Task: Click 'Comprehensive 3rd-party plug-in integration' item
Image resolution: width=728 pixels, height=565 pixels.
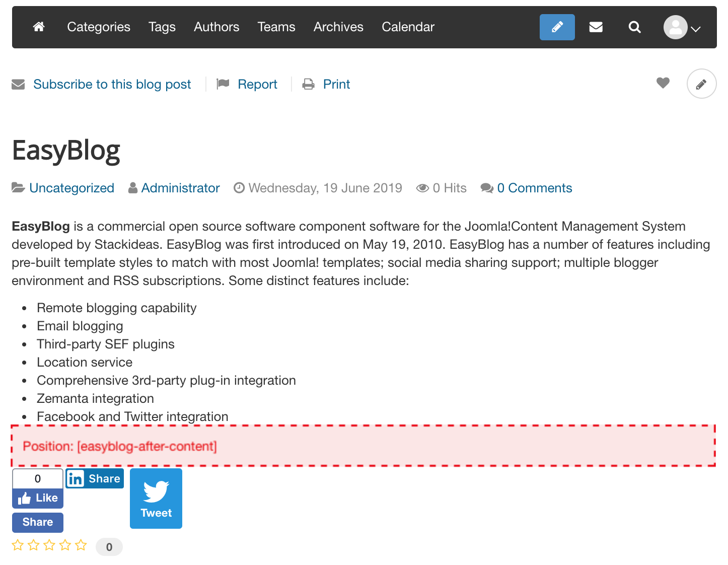Action: click(x=166, y=380)
